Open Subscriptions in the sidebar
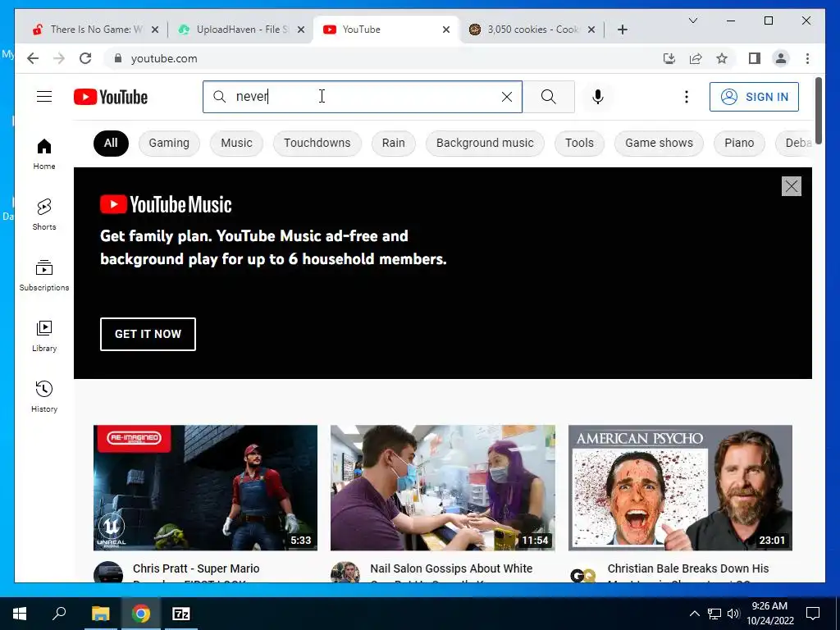Screen dimensions: 840x630 (x=44, y=276)
